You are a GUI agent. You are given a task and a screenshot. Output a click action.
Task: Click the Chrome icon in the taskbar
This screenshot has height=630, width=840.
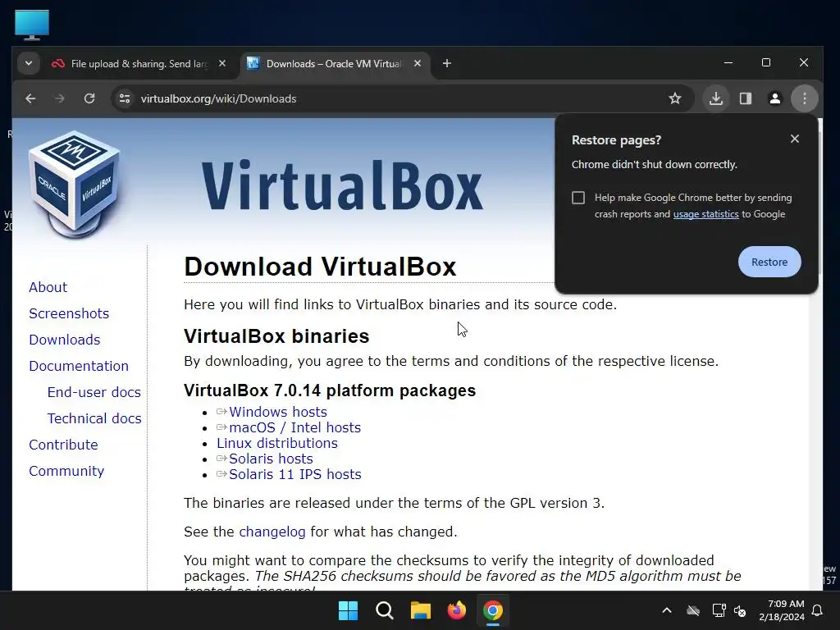coord(493,610)
